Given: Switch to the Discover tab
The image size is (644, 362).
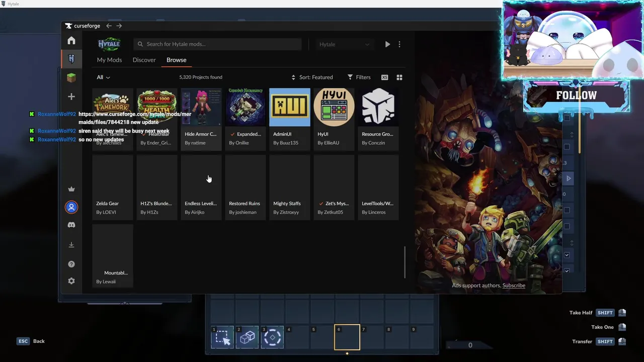Looking at the screenshot, I should point(144,60).
